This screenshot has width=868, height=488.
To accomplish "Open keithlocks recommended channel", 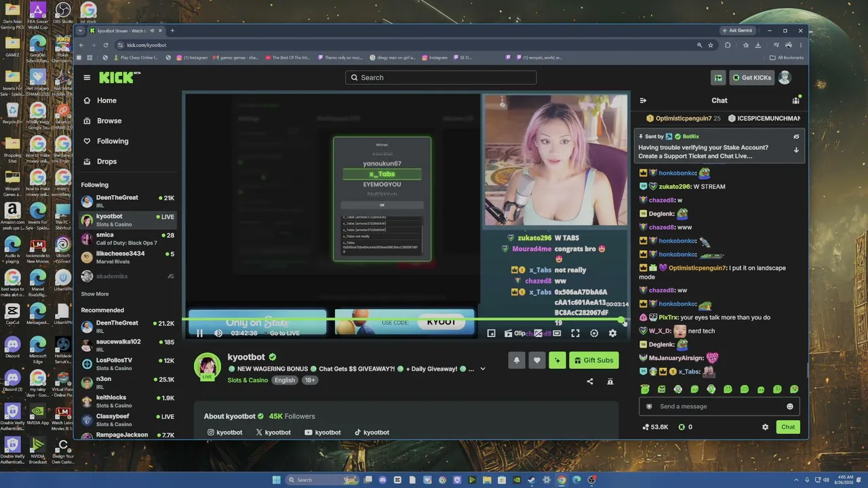I will pos(127,401).
